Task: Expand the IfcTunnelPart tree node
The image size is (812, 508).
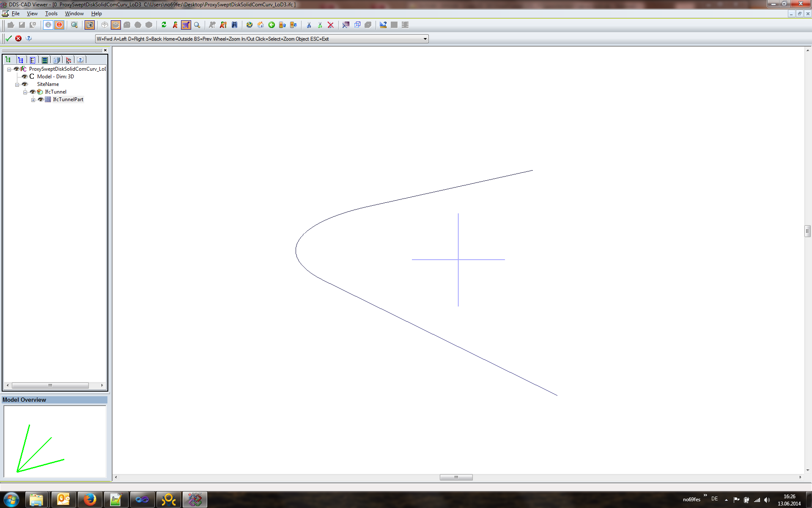Action: point(33,100)
